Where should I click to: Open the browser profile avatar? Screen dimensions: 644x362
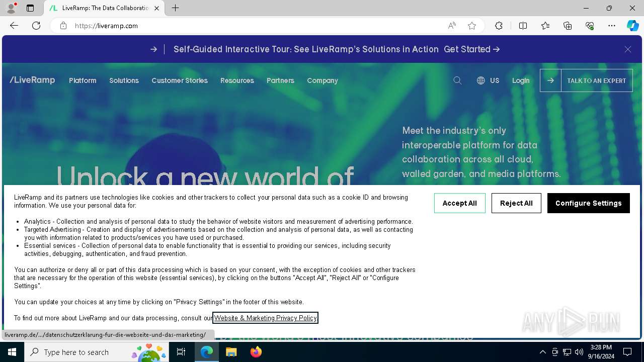[x=11, y=8]
